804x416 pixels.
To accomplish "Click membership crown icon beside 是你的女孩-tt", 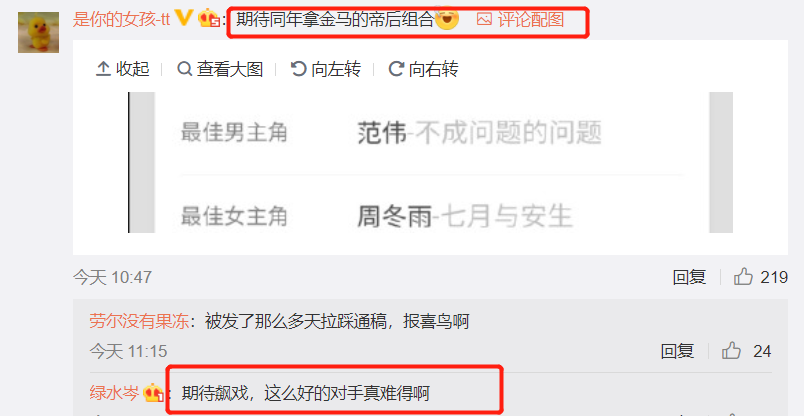I will pos(209,19).
